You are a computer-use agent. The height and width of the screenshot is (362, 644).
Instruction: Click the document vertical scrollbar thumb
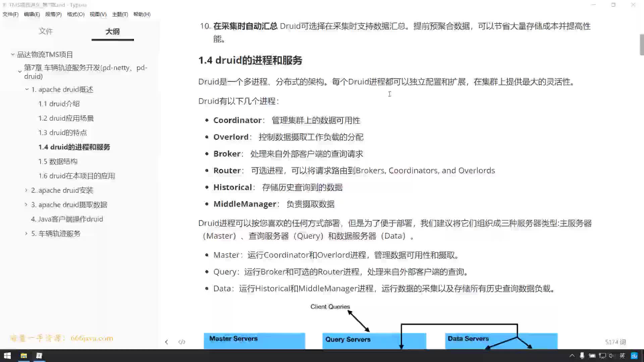[642, 45]
